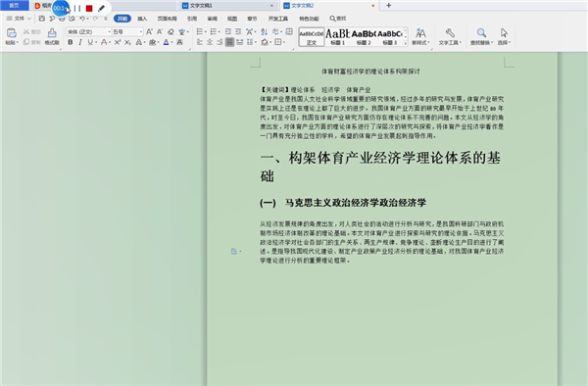Toggle align right

[x=220, y=42]
